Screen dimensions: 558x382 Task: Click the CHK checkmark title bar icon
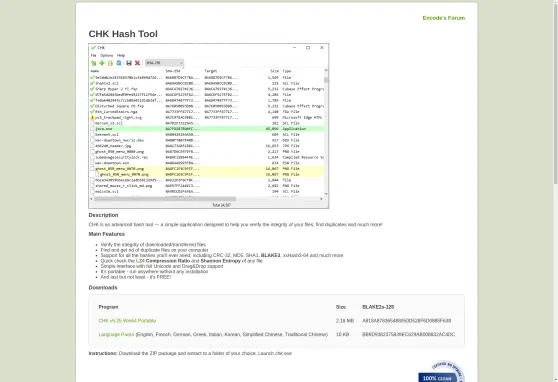pyautogui.click(x=93, y=48)
